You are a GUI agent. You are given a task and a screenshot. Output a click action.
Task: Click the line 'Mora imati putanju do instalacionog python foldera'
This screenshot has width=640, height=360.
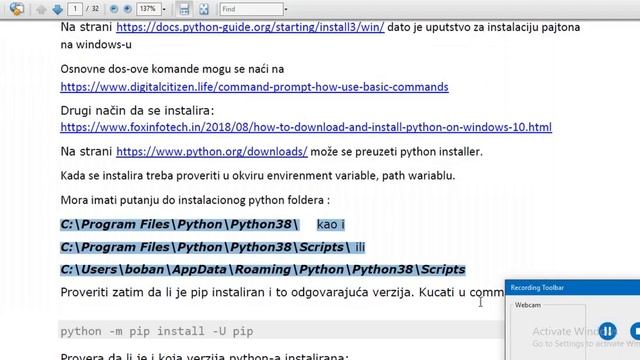click(x=195, y=200)
